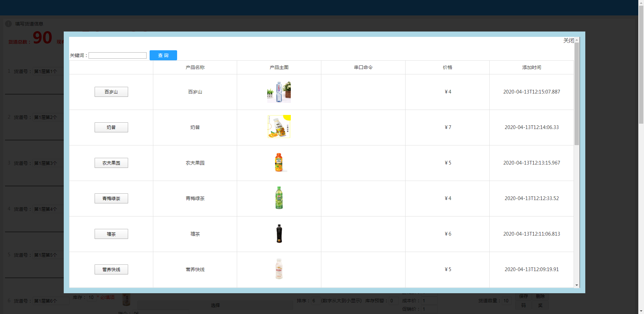The height and width of the screenshot is (314, 644).
Task: Close the product dialog via 关闭
Action: (x=568, y=41)
